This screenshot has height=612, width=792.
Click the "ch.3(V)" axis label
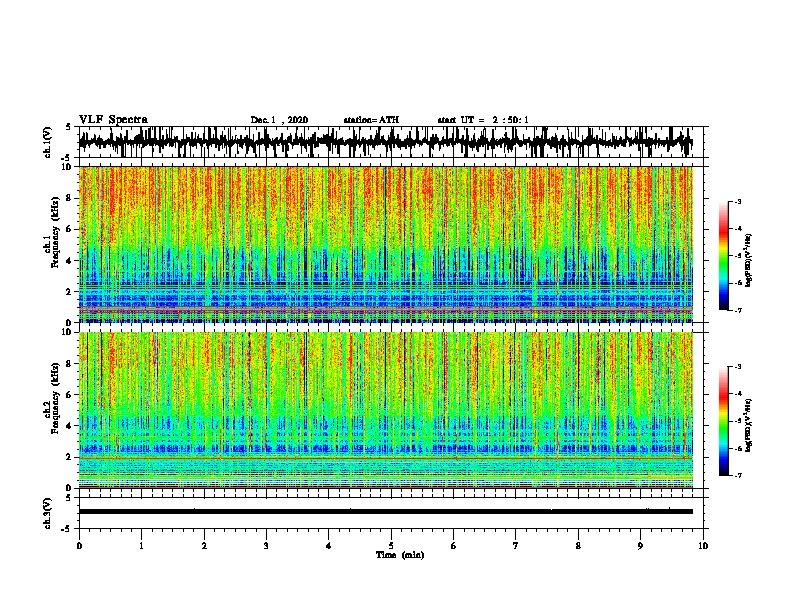coord(48,513)
